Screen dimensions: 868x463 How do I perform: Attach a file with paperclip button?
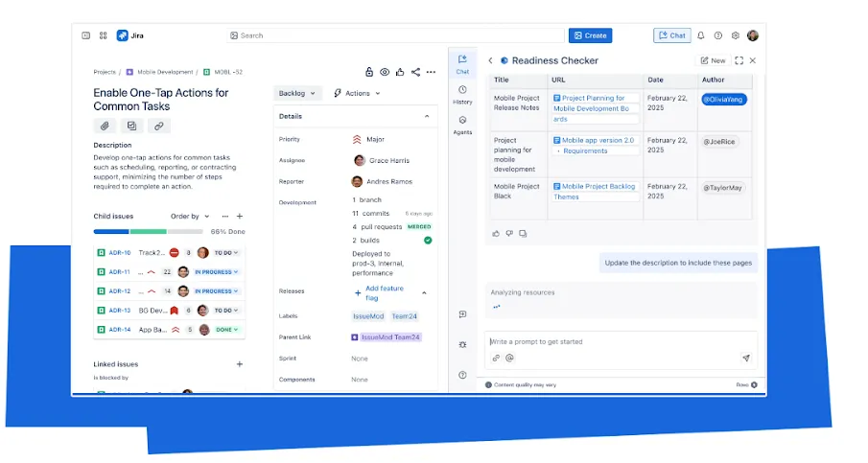(x=105, y=127)
